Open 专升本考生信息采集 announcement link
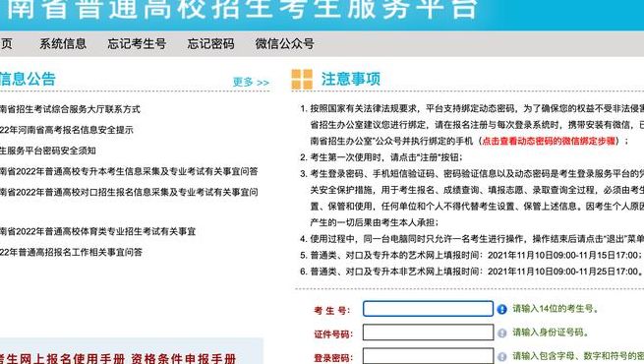This screenshot has height=364, width=644. (129, 171)
